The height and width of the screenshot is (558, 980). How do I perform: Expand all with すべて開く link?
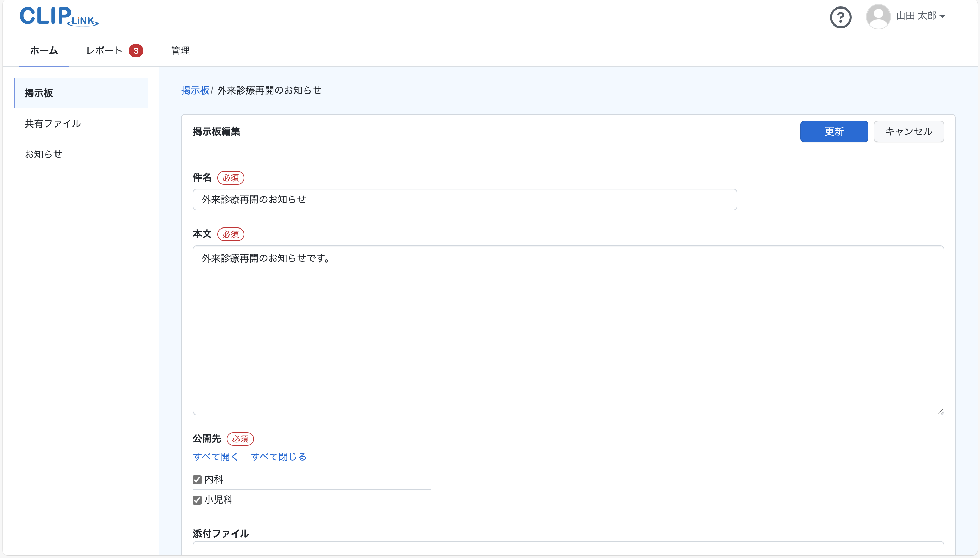tap(215, 456)
